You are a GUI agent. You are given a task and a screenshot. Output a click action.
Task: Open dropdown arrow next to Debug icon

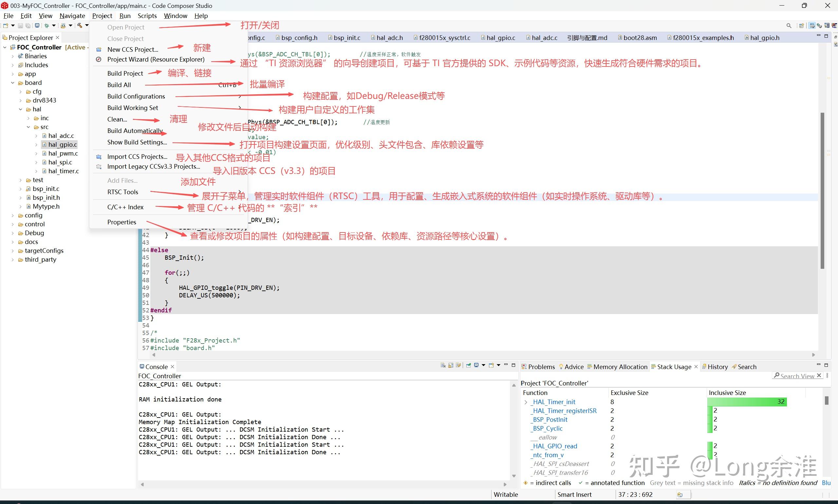[54, 26]
